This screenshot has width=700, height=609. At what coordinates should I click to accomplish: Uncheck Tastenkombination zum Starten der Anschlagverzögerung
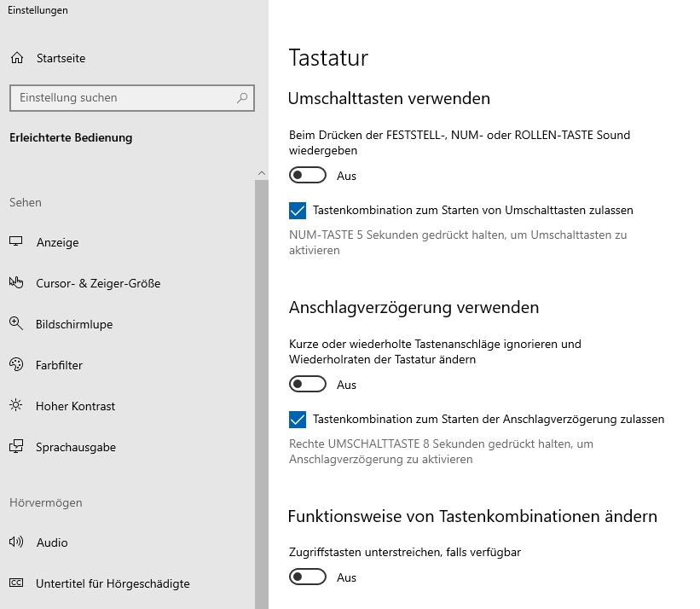[x=298, y=420]
